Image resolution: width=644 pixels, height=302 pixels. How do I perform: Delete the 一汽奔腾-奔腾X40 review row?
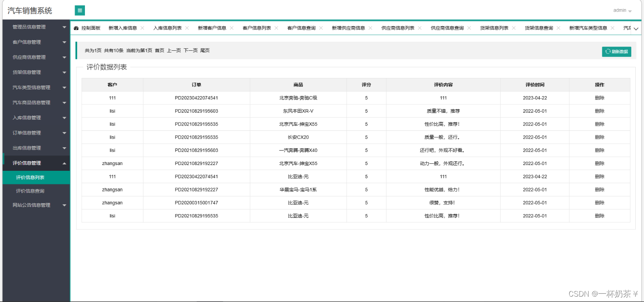599,150
